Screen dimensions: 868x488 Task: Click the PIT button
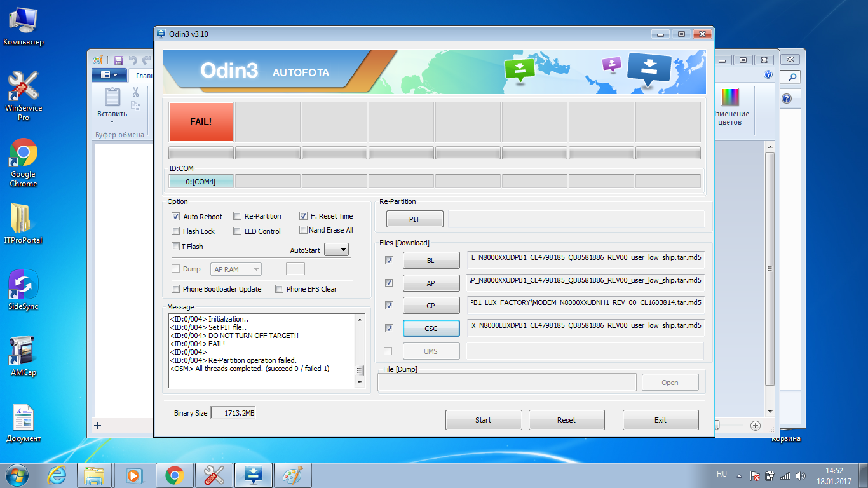point(414,219)
